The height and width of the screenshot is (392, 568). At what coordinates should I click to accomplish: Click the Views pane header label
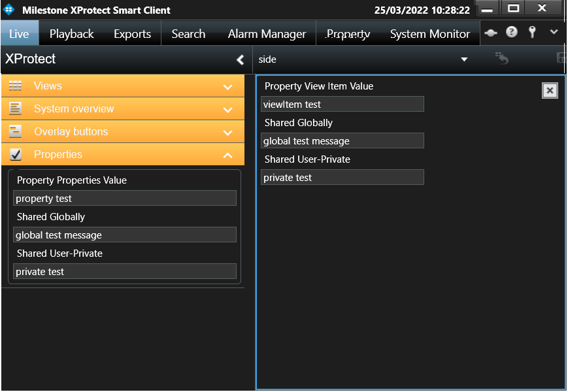48,86
